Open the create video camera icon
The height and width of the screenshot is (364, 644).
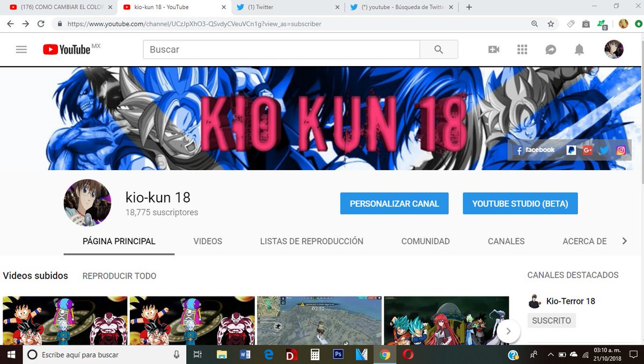point(494,49)
